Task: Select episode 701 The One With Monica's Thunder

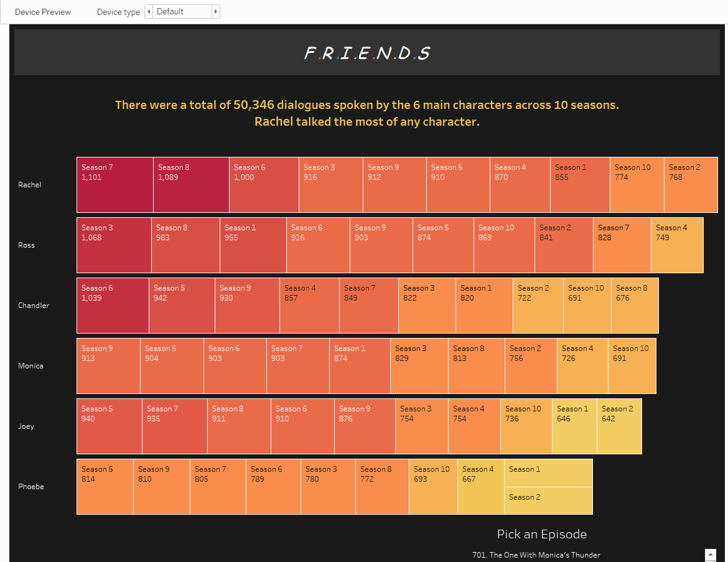Action: 536,555
